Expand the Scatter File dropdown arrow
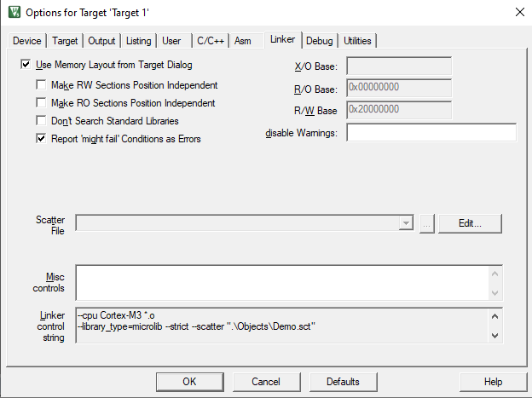 pyautogui.click(x=406, y=223)
